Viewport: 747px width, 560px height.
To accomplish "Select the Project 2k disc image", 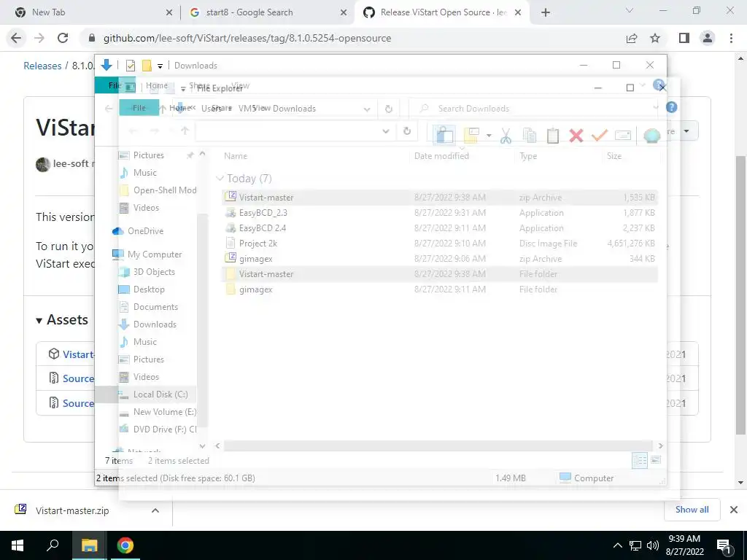I will [x=439, y=244].
